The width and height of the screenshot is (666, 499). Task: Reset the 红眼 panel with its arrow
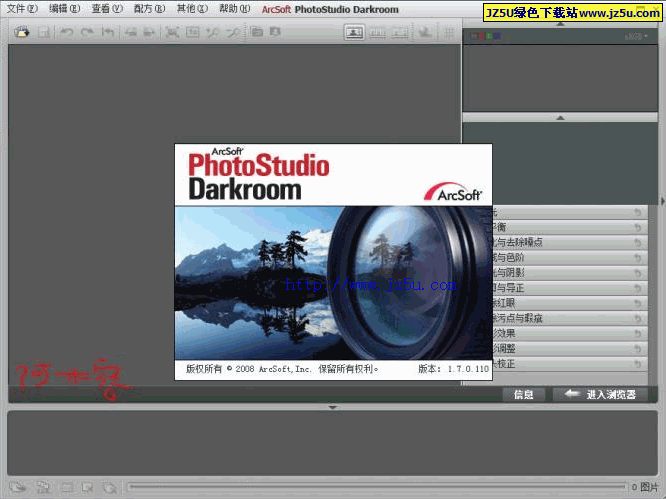click(638, 304)
